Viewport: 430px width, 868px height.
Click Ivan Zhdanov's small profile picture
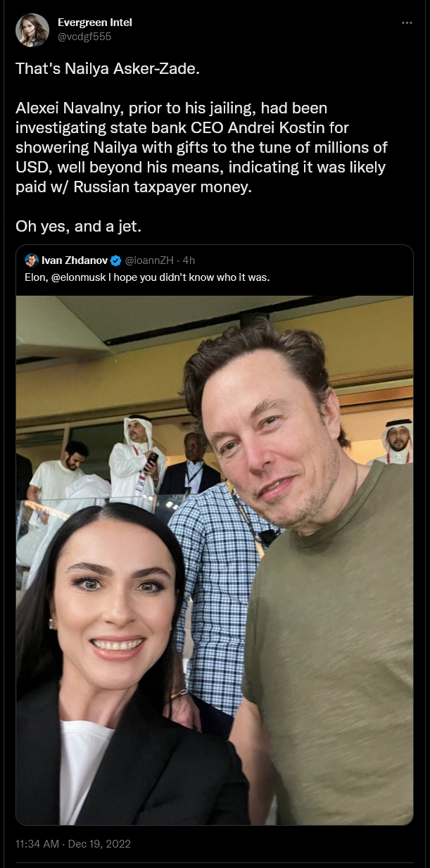pyautogui.click(x=32, y=260)
